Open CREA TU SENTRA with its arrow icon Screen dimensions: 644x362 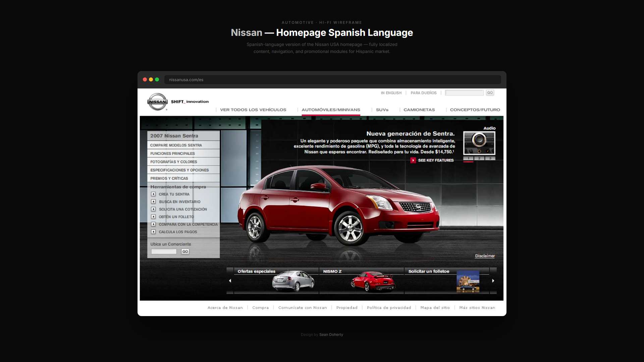click(x=154, y=194)
